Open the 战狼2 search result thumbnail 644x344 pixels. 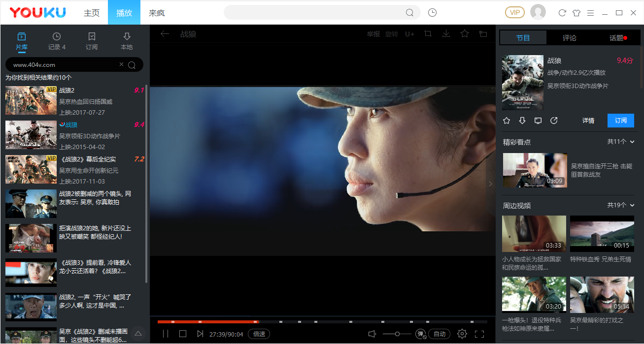31,100
